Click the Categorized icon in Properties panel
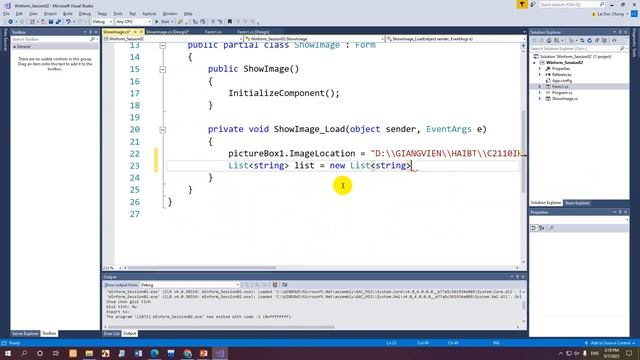The width and height of the screenshot is (640, 360). point(534,228)
